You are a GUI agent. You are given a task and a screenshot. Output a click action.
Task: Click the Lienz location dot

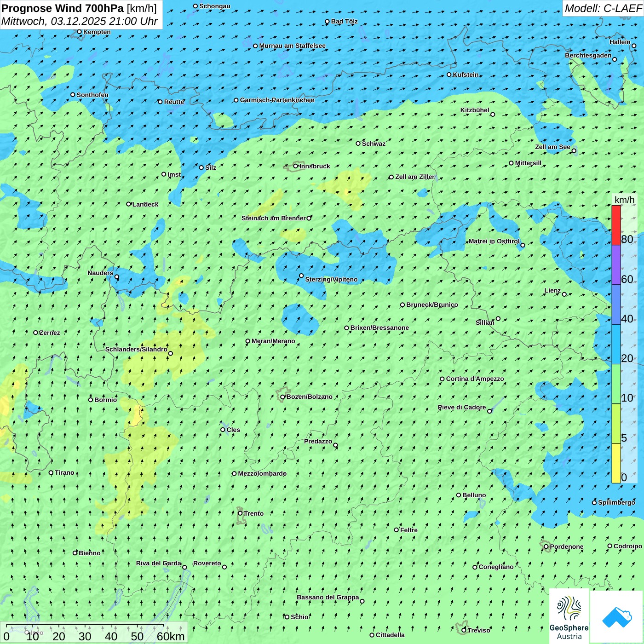click(564, 294)
